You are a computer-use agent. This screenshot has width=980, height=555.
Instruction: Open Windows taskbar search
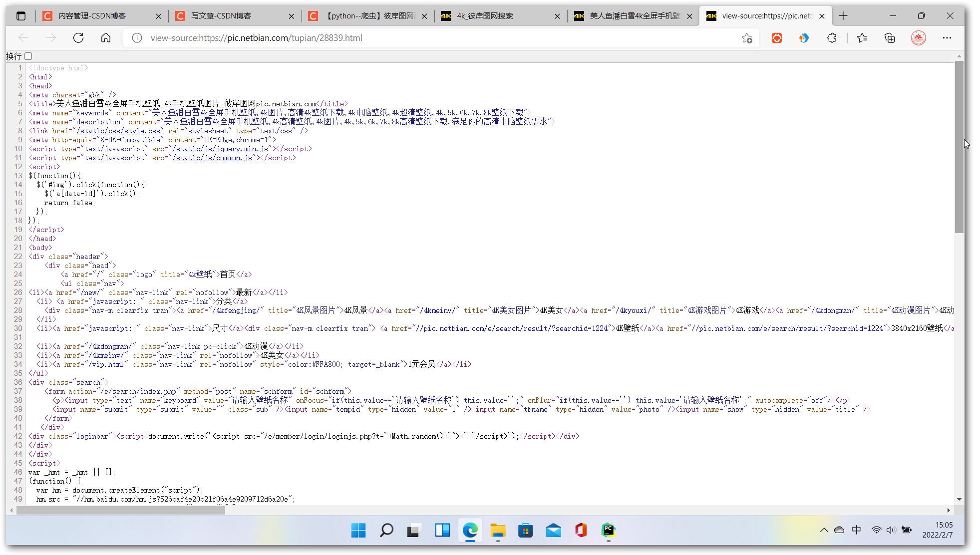(386, 530)
